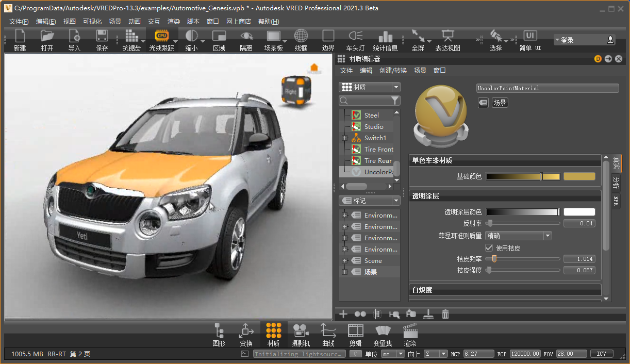Click the 导入 (Import) toolbar icon

pyautogui.click(x=75, y=36)
